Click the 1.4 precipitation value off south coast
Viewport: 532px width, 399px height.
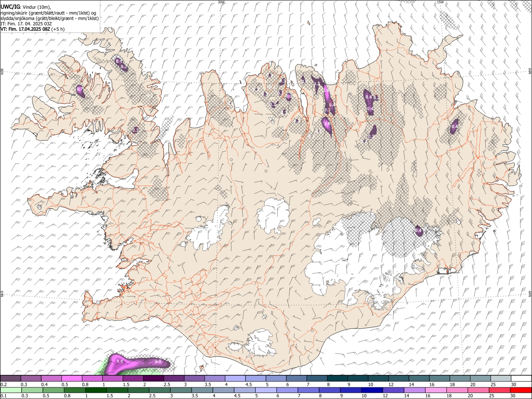point(120,362)
